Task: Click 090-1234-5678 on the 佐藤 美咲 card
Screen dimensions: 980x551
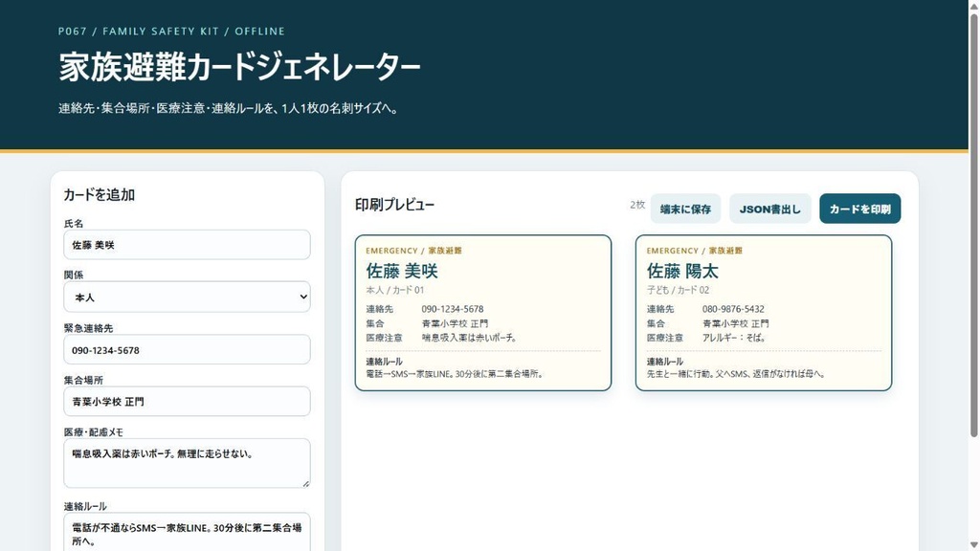Action: point(453,309)
